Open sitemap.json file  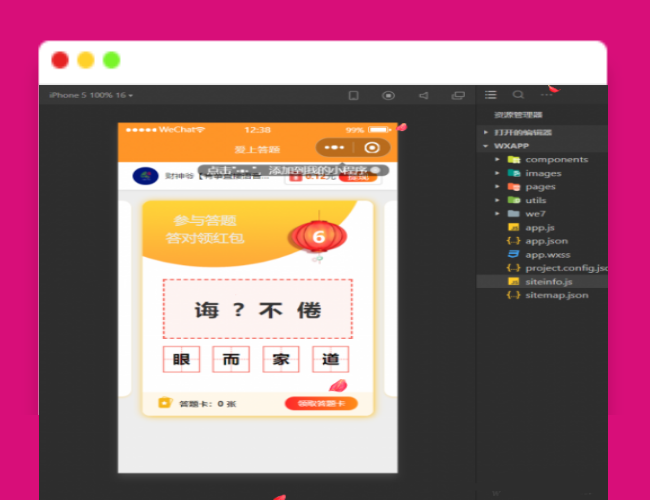[x=557, y=295]
